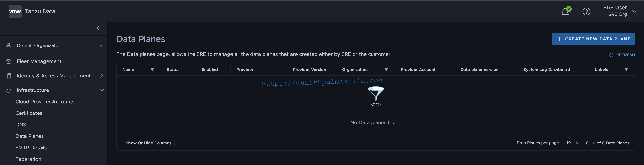Open the DNS page
This screenshot has height=165, width=644.
point(21,125)
